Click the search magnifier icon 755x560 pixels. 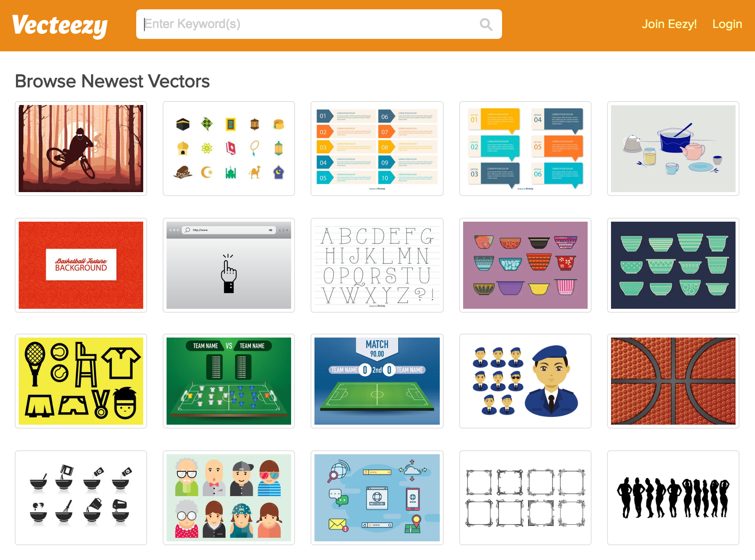[486, 24]
